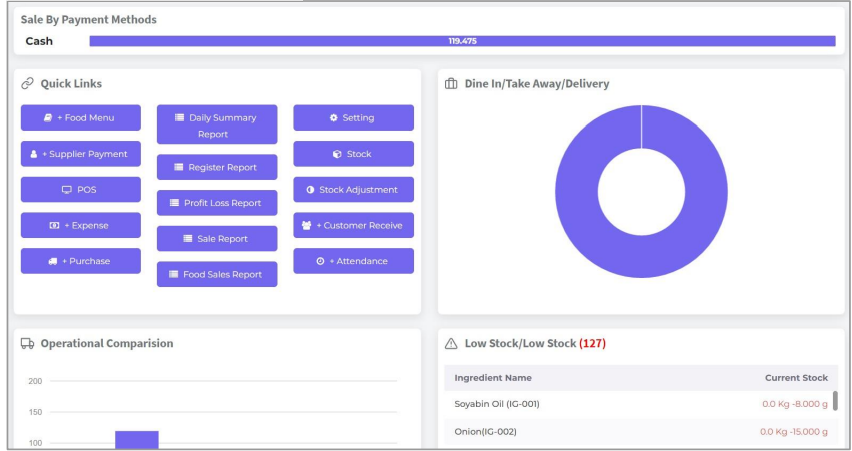
Task: Click the truck icon beside Operational Comparision
Action: 27,343
